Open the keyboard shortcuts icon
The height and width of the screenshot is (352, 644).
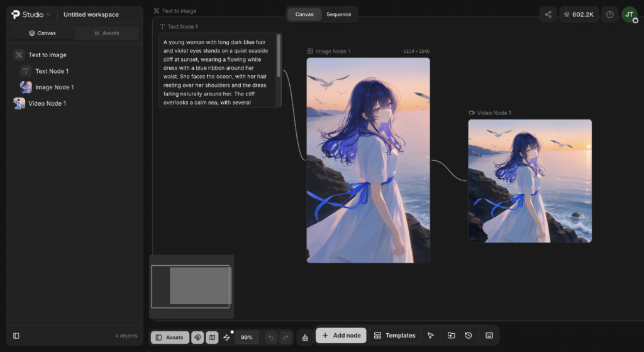pos(489,336)
